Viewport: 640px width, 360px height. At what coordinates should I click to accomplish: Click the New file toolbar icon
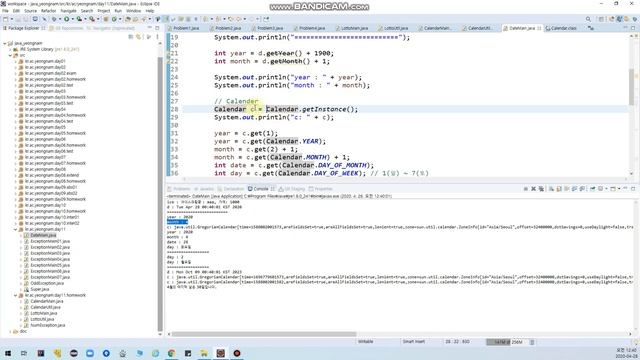click(x=5, y=19)
